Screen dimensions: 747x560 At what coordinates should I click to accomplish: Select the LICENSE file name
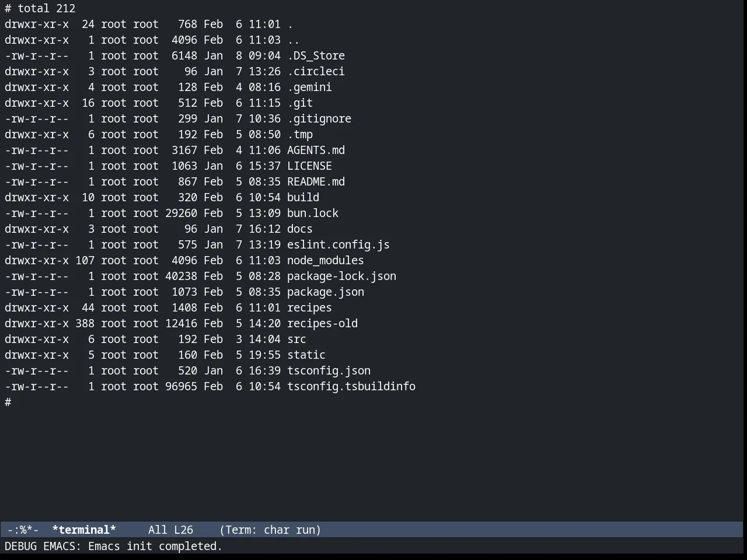tap(309, 166)
